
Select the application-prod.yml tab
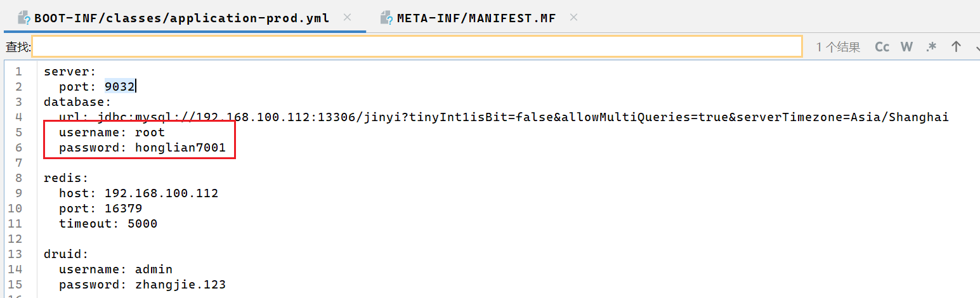tap(181, 18)
